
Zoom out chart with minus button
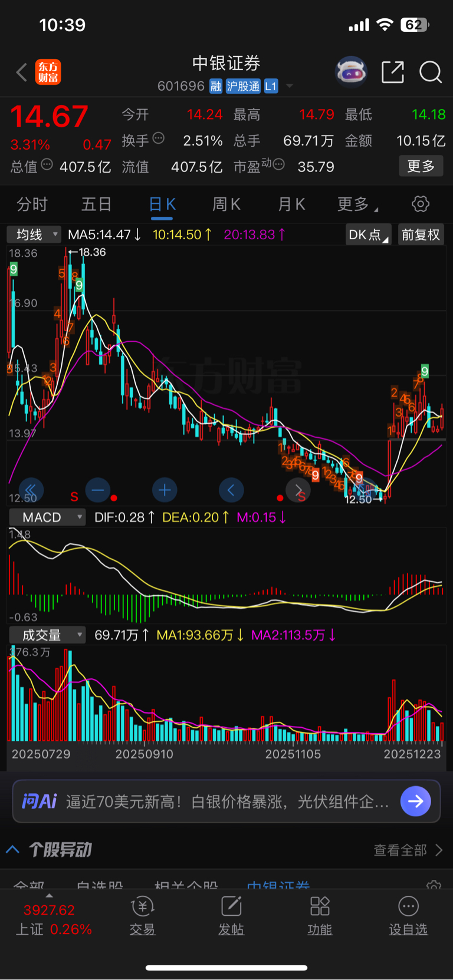[x=98, y=490]
